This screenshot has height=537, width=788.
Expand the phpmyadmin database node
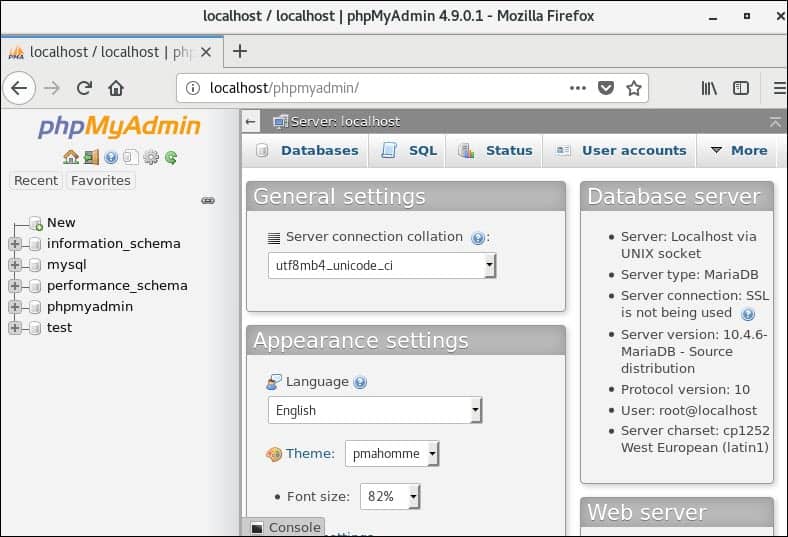point(15,307)
